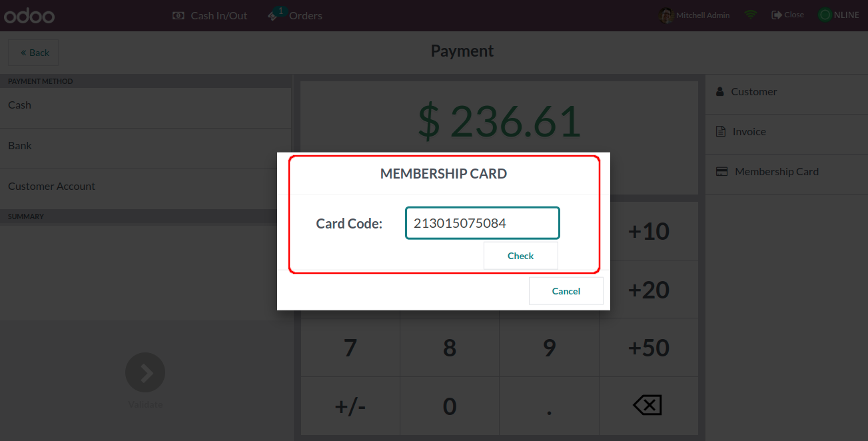Select Cash payment method

point(145,105)
